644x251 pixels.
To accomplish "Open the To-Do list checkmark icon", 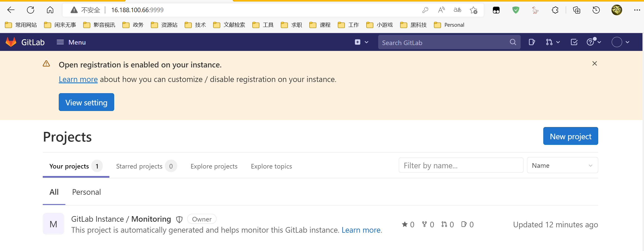I will 574,42.
